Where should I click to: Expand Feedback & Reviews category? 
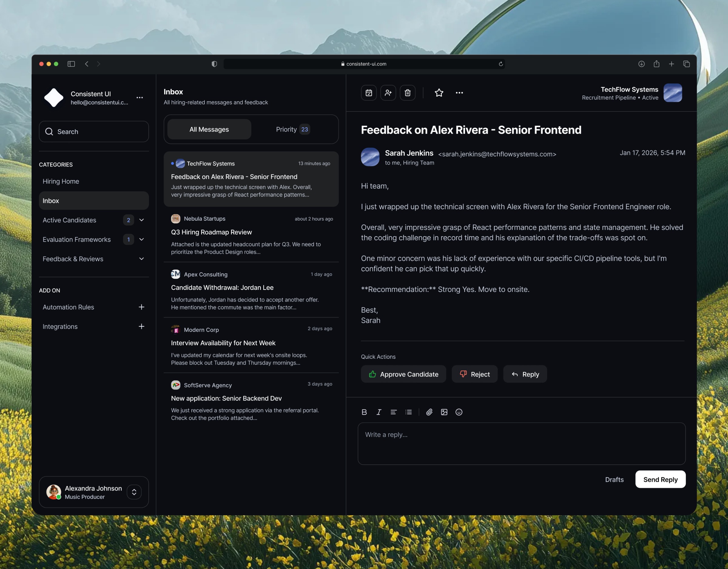[141, 259]
